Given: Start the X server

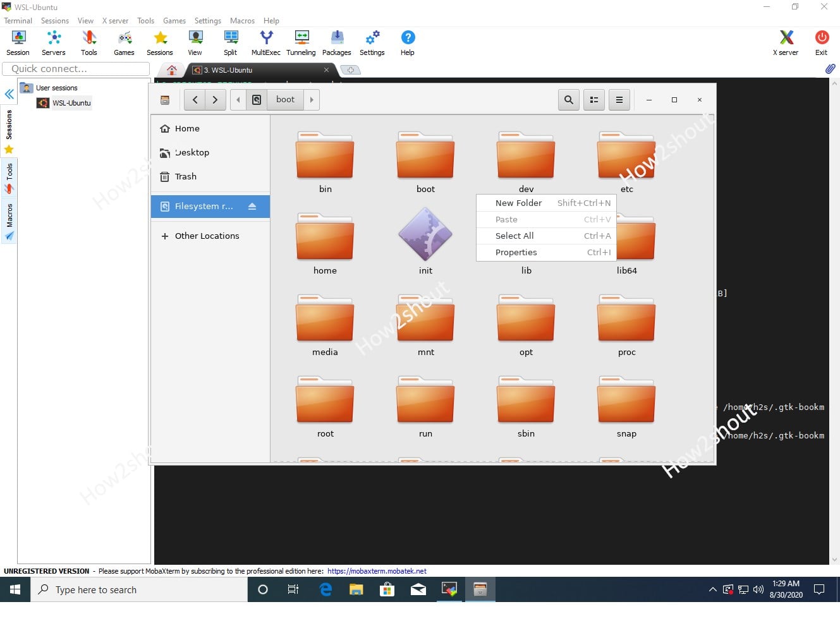Looking at the screenshot, I should point(785,42).
